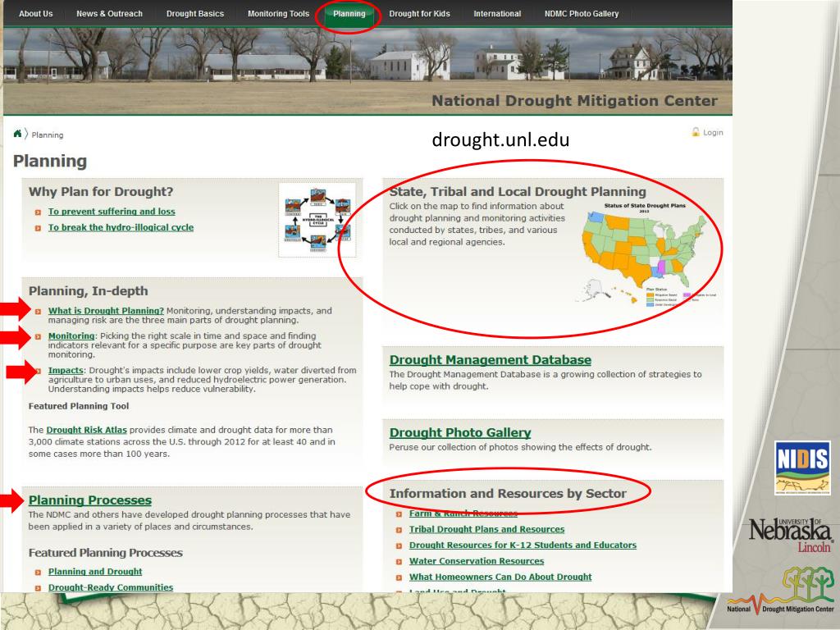The image size is (840, 630).
Task: Open the Farm & Ranch Resources link
Action: coord(463,514)
